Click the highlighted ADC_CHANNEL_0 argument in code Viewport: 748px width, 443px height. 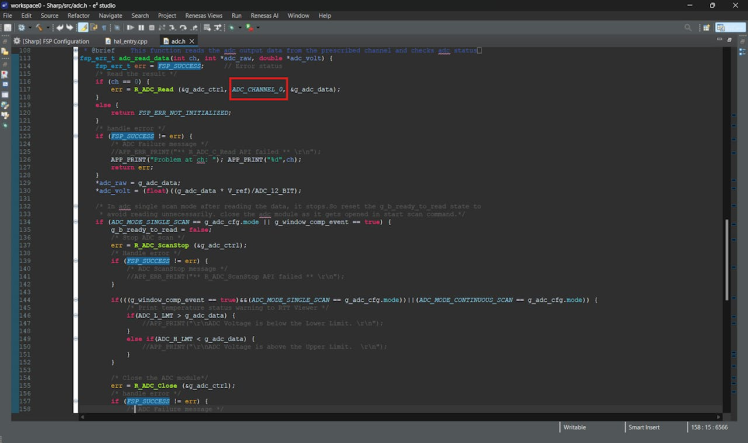click(x=258, y=90)
